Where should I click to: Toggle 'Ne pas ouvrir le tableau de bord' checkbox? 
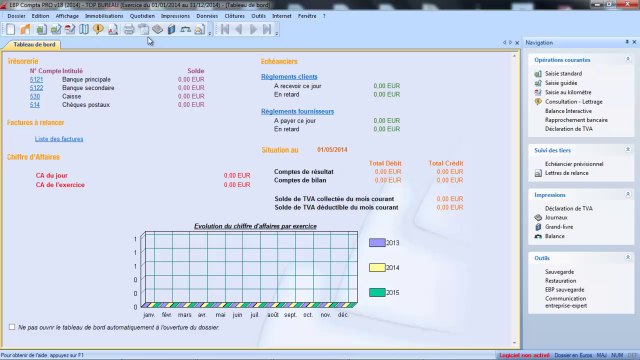tap(12, 327)
